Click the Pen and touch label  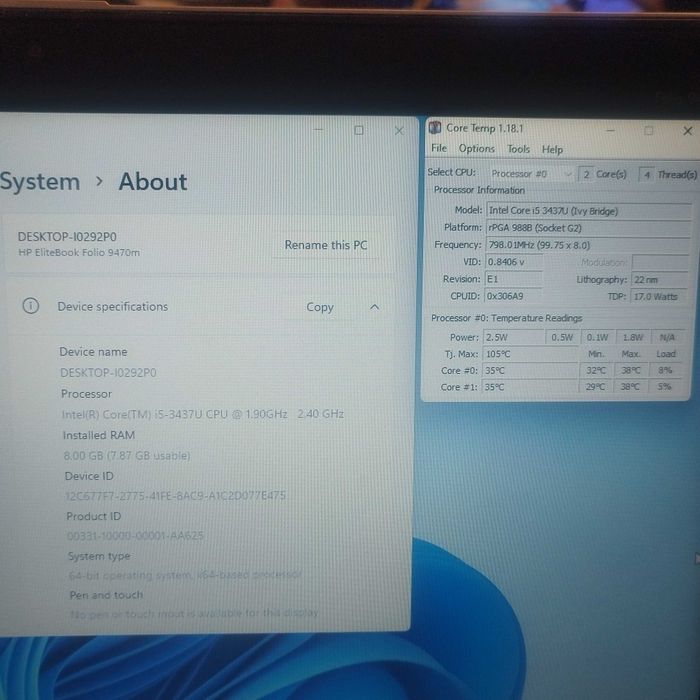[106, 595]
